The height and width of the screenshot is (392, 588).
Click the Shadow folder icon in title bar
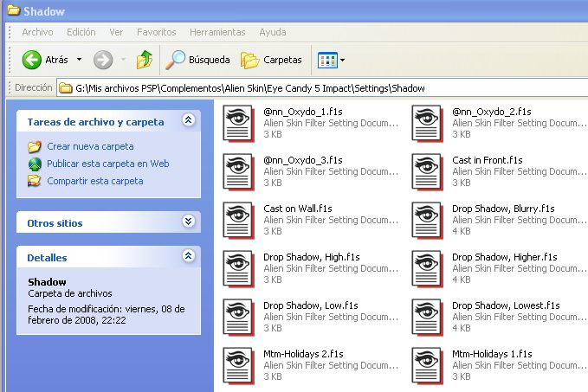pyautogui.click(x=14, y=10)
